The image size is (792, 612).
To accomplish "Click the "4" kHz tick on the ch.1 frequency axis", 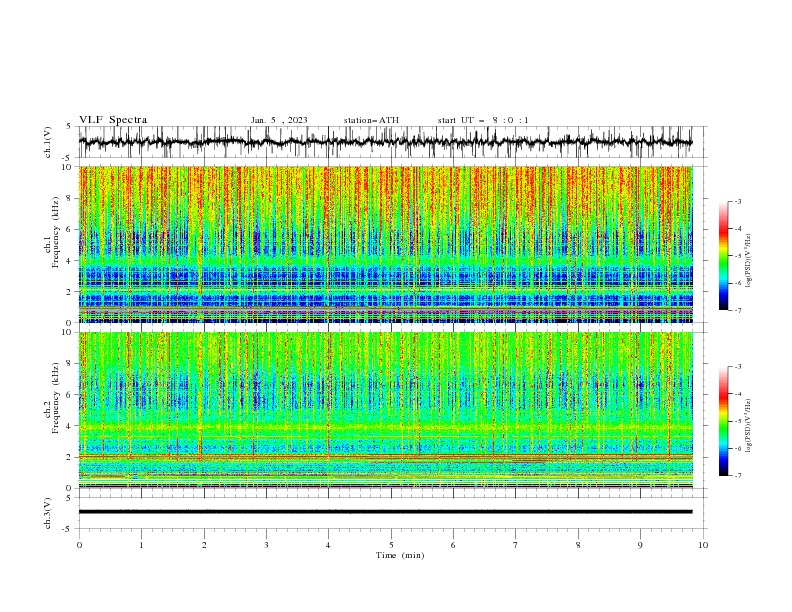I will point(71,261).
